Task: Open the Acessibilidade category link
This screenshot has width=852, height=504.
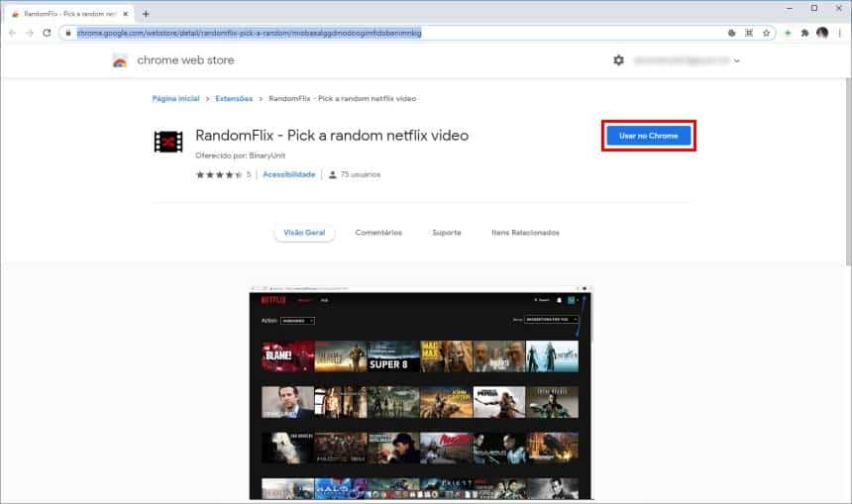Action: click(289, 175)
